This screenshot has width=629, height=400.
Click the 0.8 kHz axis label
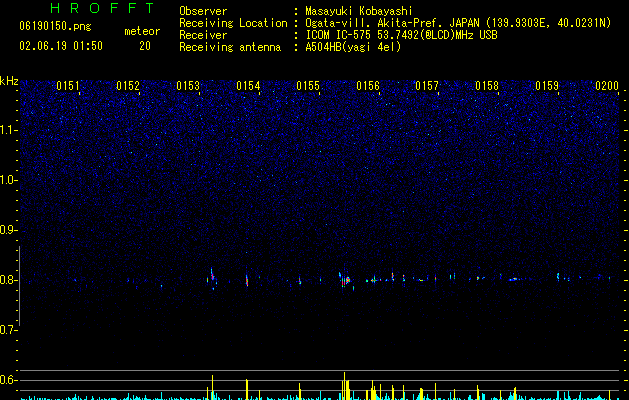coord(9,280)
